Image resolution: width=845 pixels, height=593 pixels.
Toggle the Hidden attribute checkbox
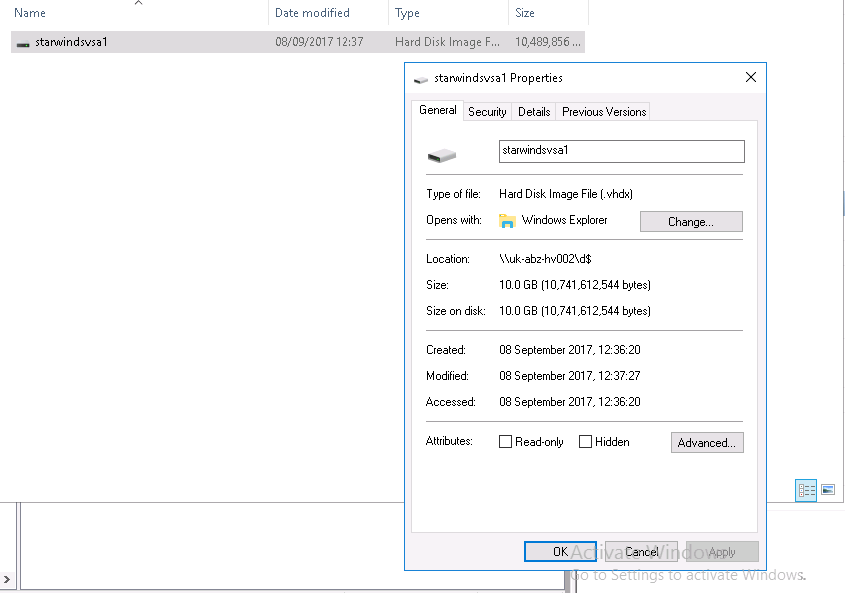click(585, 442)
